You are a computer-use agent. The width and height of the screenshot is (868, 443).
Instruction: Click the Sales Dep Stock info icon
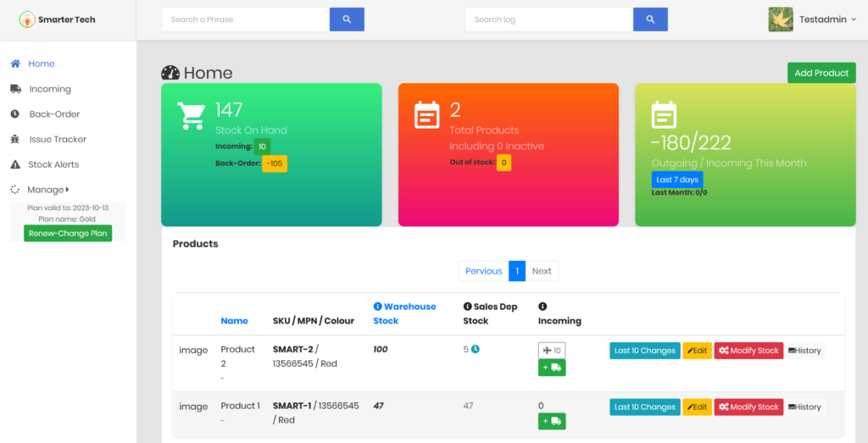click(467, 307)
